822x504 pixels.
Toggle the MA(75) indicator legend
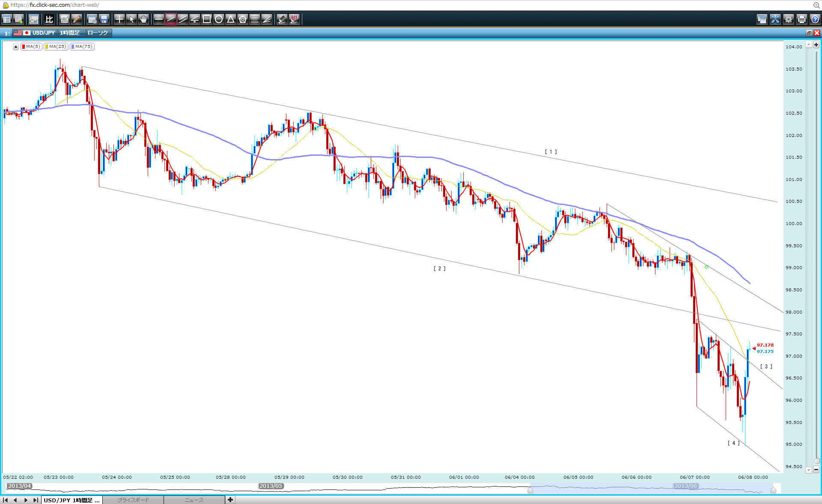click(x=82, y=47)
